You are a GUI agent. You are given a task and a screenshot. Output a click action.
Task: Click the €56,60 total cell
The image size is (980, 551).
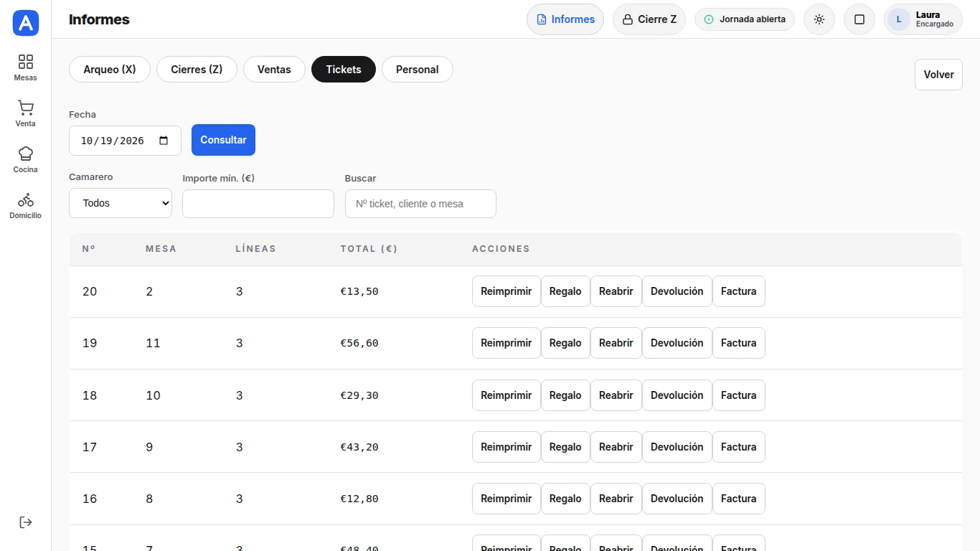tap(359, 344)
